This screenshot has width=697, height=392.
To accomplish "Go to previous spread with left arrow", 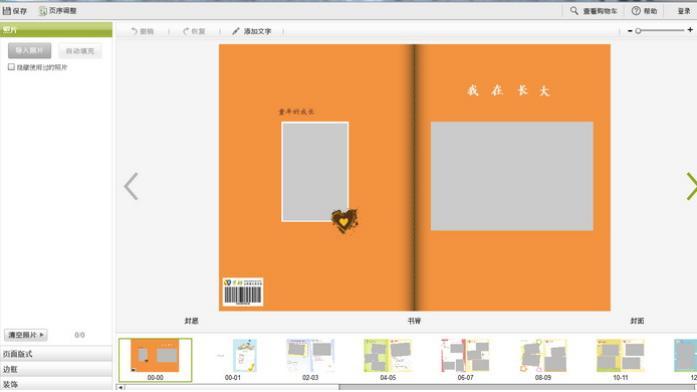I will pos(131,186).
